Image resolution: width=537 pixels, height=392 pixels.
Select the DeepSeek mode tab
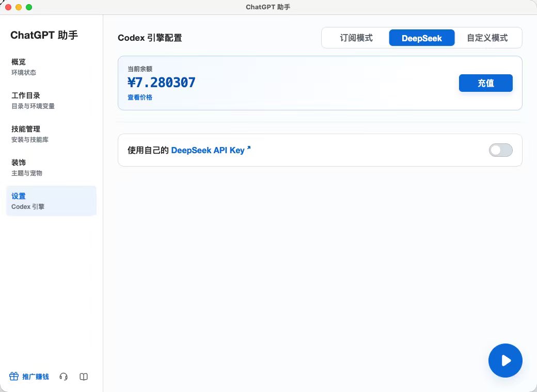pos(421,38)
